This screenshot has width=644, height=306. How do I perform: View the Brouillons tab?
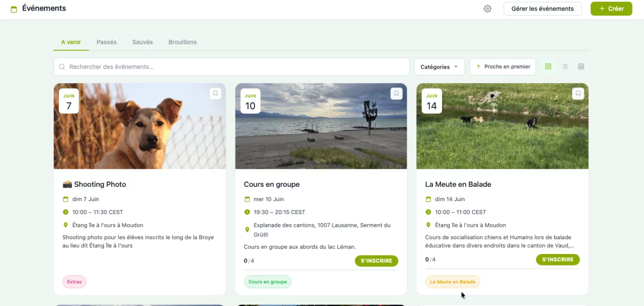183,42
